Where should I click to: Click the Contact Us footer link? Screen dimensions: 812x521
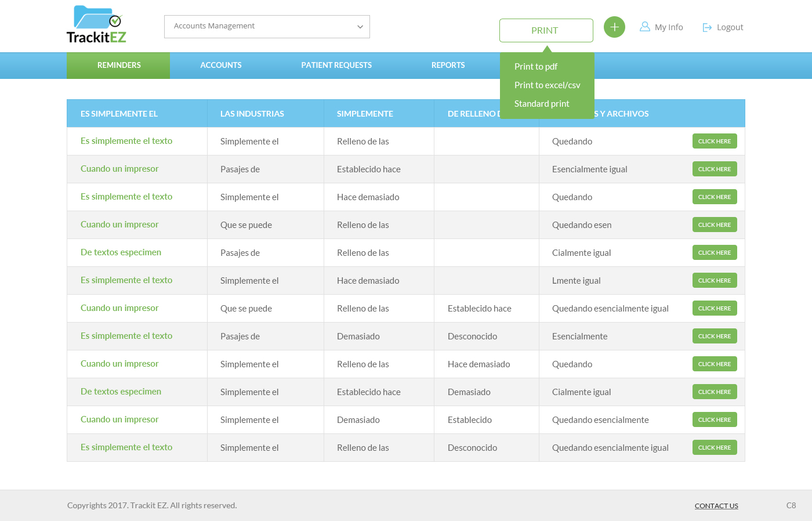tap(716, 506)
